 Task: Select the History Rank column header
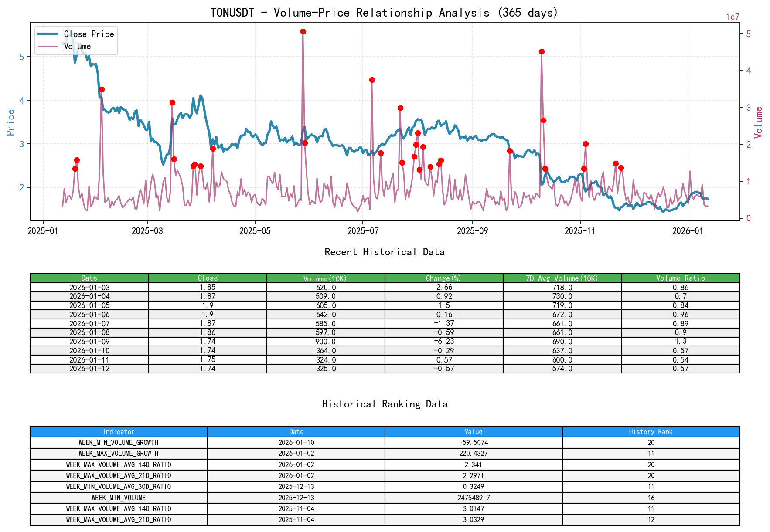[x=650, y=432]
